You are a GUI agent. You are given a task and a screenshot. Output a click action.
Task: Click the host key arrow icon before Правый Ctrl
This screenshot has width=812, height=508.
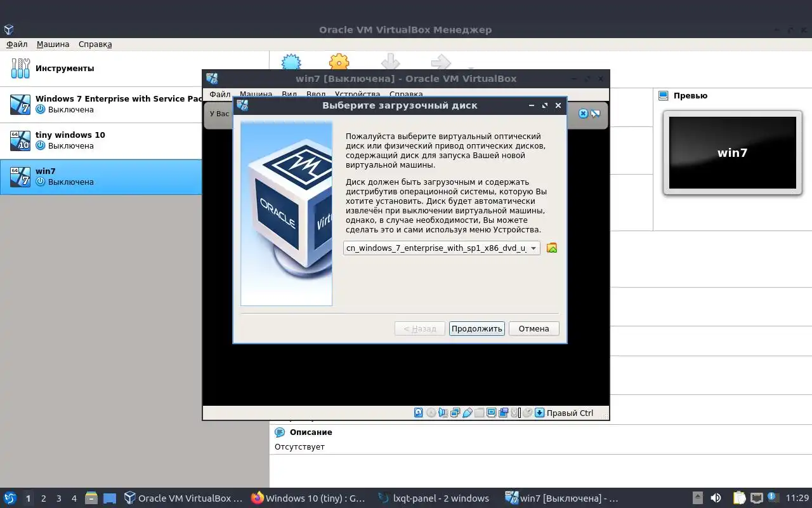(x=540, y=413)
